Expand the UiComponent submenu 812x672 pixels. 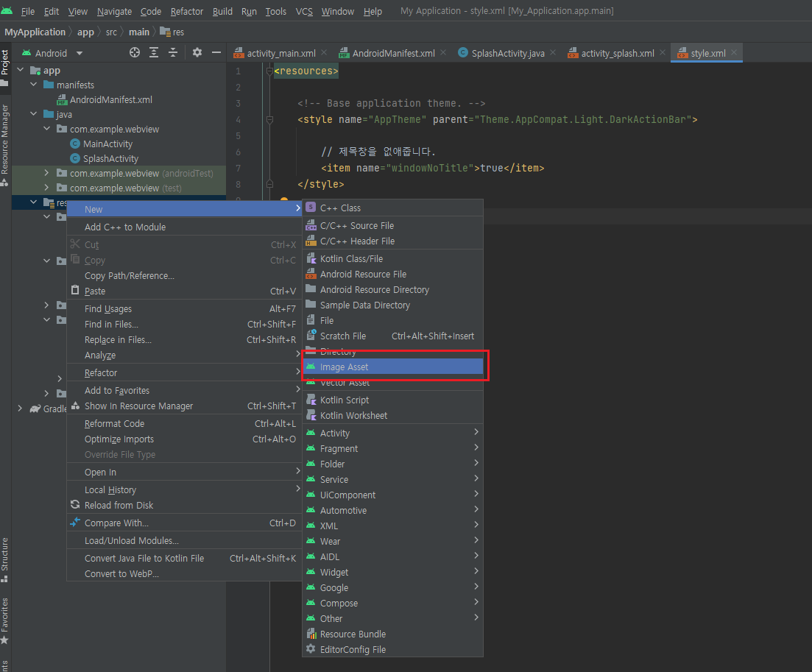point(392,495)
